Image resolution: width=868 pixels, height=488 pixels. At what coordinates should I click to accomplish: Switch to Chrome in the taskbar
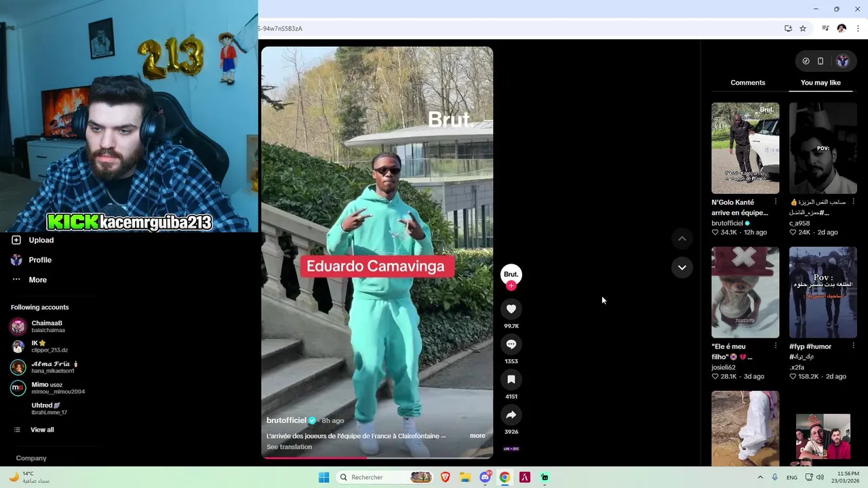click(505, 477)
